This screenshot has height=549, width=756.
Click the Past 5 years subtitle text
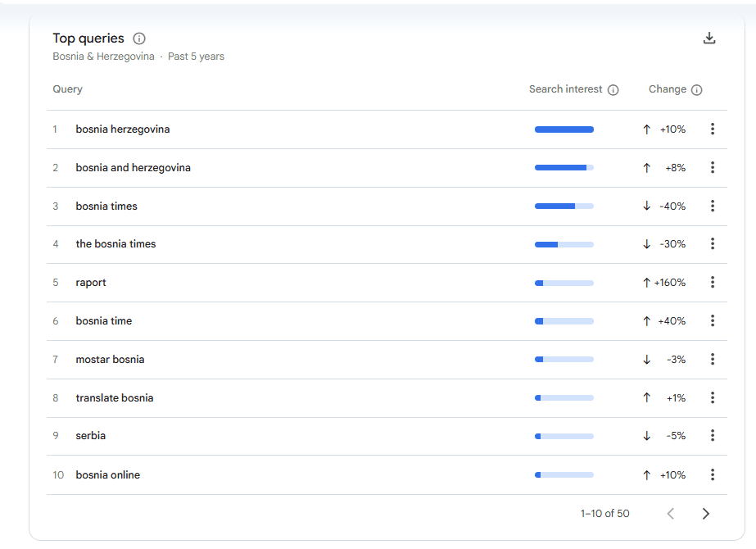point(197,57)
